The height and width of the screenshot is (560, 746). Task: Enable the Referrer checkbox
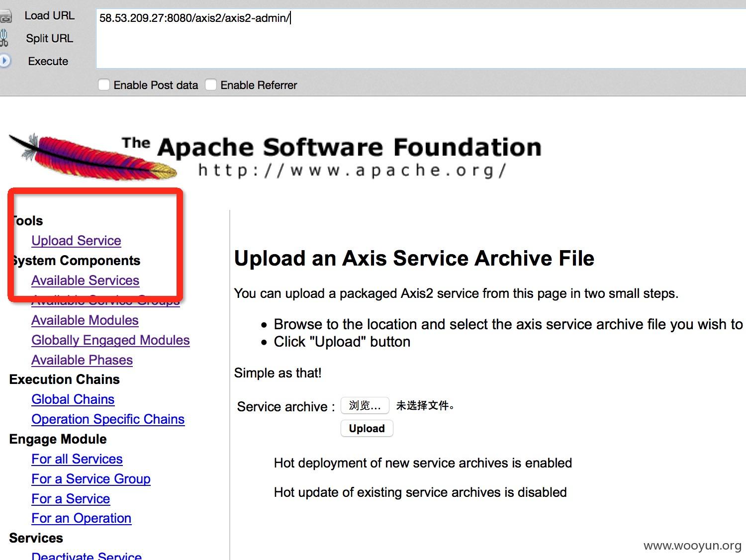click(211, 85)
